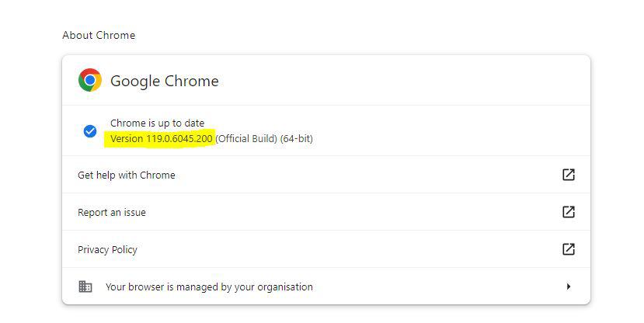The image size is (644, 323).
Task: Click the blue up-to-date checkmark icon
Action: click(x=90, y=130)
